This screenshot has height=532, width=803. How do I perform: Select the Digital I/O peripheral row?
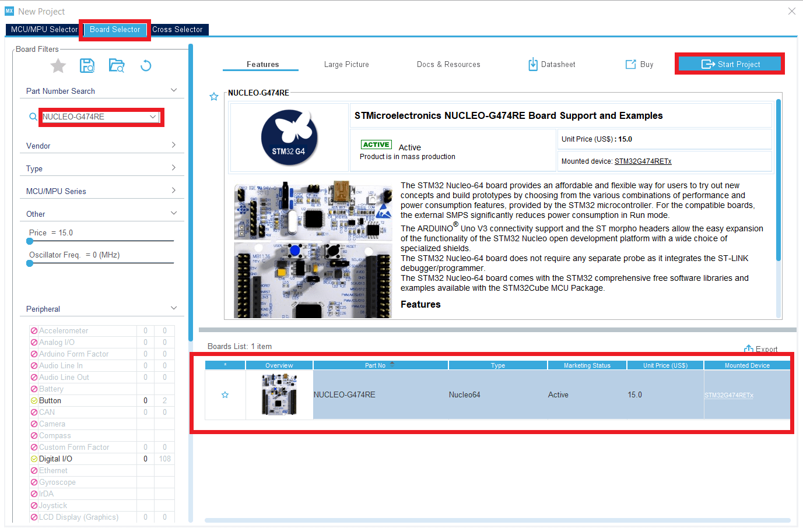pos(102,459)
